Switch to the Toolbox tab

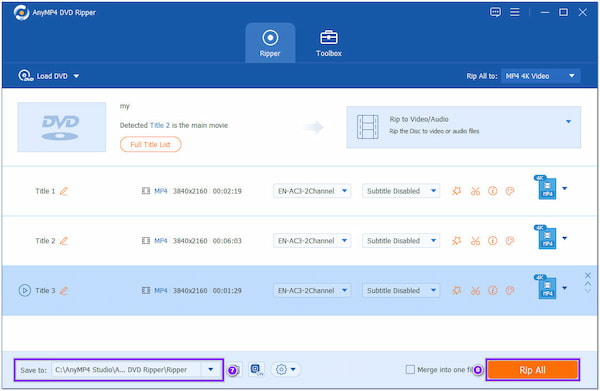329,43
